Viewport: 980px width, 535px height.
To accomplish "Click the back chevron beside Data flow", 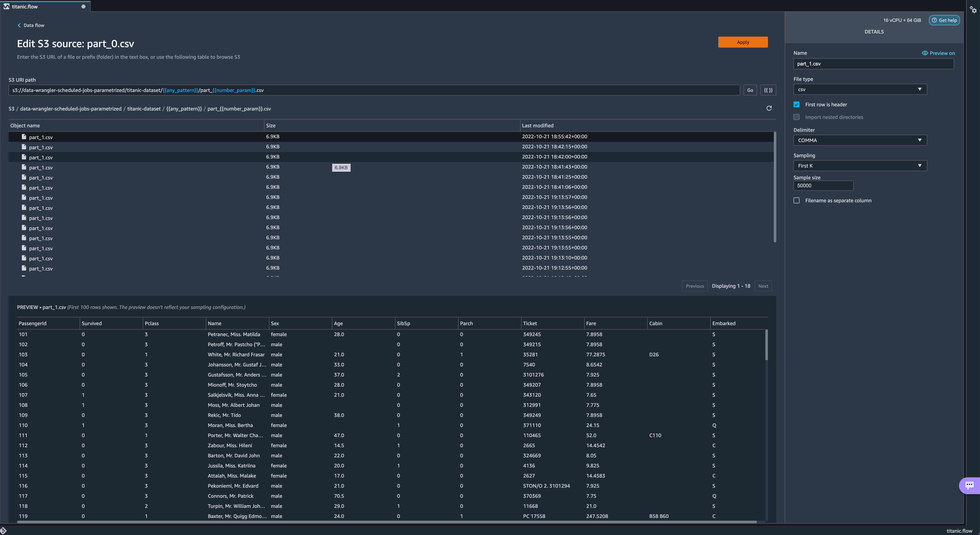I will [x=19, y=25].
